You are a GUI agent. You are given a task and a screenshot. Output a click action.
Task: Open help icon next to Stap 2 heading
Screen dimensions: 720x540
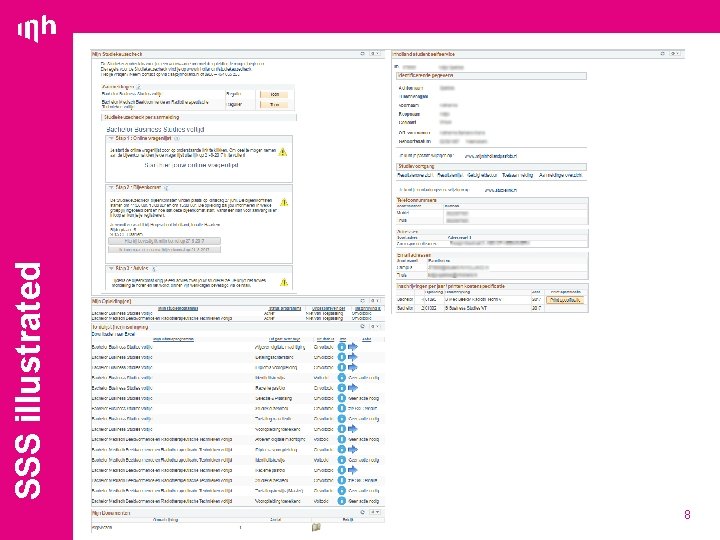pyautogui.click(x=166, y=188)
